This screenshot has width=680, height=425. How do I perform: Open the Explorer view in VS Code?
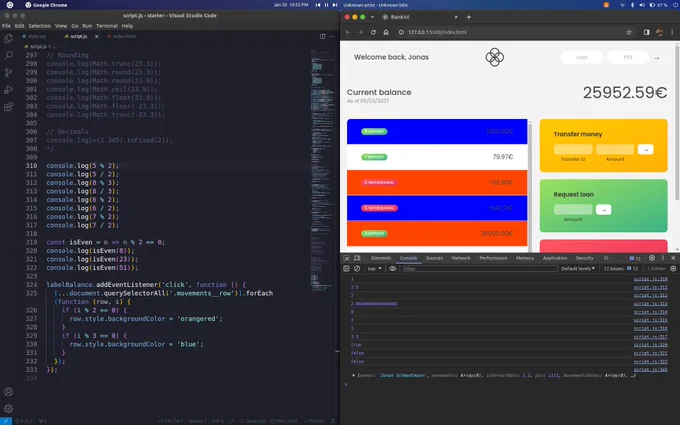[x=8, y=39]
